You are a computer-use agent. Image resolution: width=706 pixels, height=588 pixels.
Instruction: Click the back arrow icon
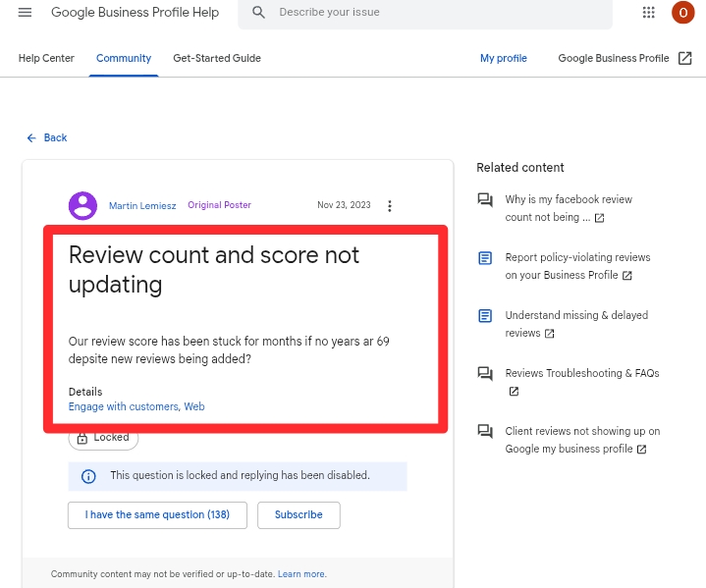[31, 137]
